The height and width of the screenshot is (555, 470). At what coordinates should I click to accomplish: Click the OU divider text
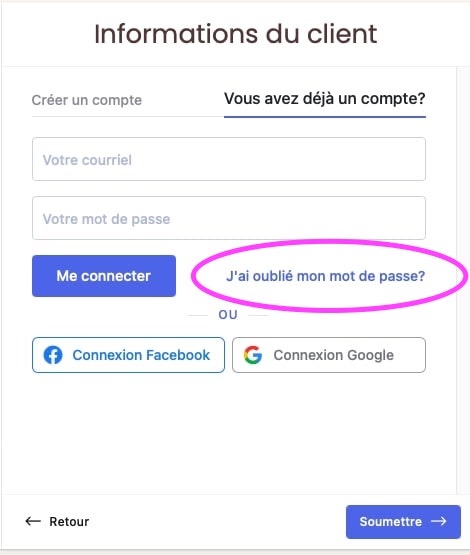228,315
